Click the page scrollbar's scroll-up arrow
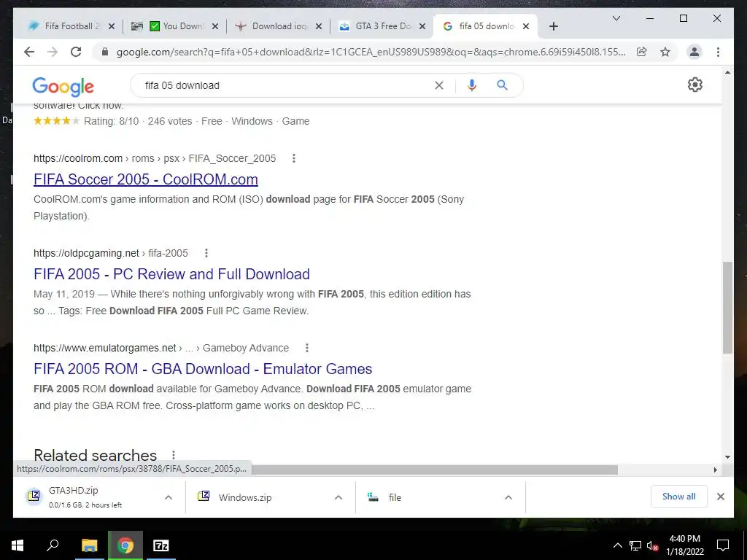Viewport: 747px width, 560px height. point(727,72)
